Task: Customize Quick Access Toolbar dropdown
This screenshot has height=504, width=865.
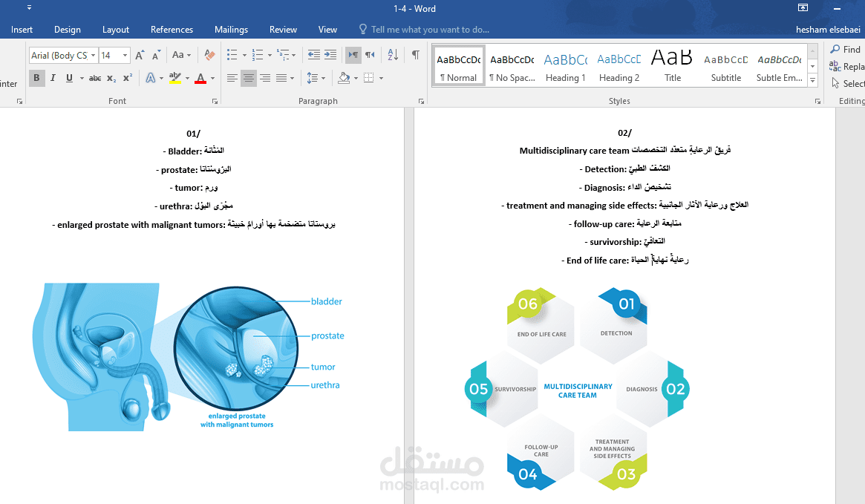Action: pyautogui.click(x=29, y=7)
